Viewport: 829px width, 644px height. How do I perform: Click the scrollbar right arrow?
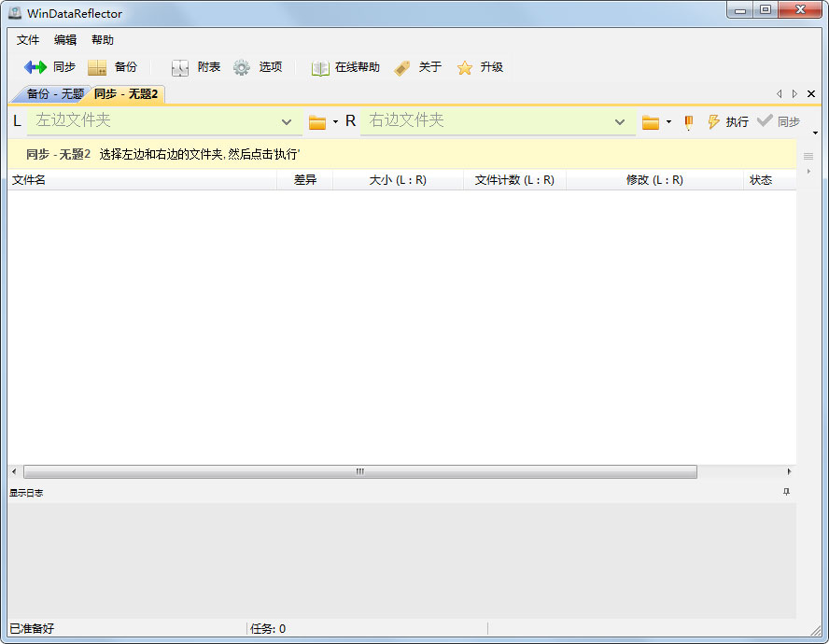coord(789,471)
